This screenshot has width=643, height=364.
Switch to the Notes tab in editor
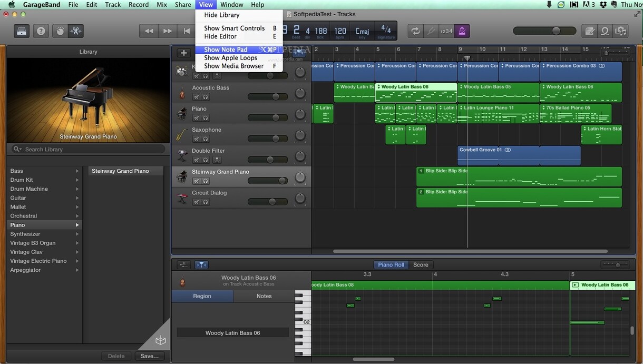tap(264, 296)
